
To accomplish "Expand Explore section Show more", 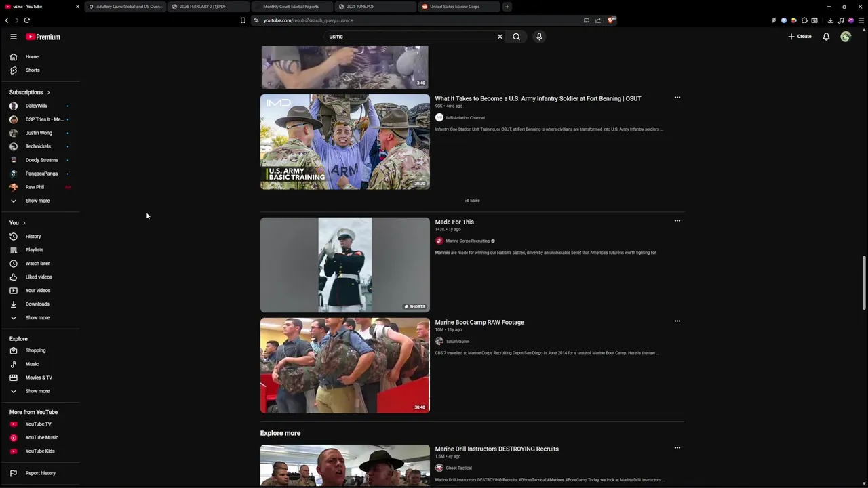I will click(x=37, y=391).
